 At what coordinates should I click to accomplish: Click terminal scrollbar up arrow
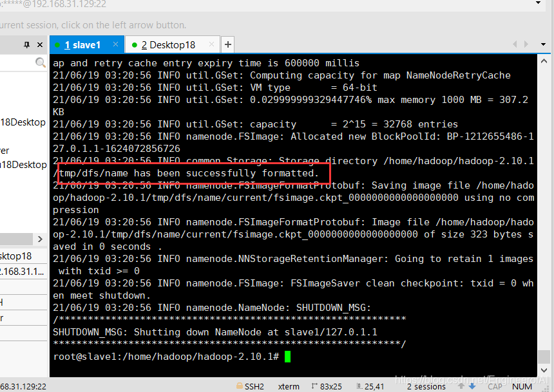(x=544, y=61)
